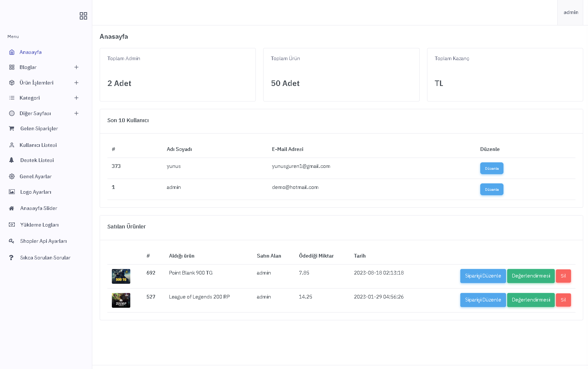This screenshot has width=588, height=369.
Task: Click the image icon beside Logo Ayarları
Action: point(12,192)
